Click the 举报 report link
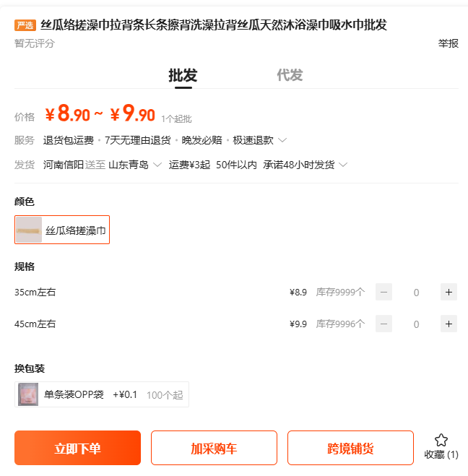This screenshot has height=476, width=468. [448, 43]
